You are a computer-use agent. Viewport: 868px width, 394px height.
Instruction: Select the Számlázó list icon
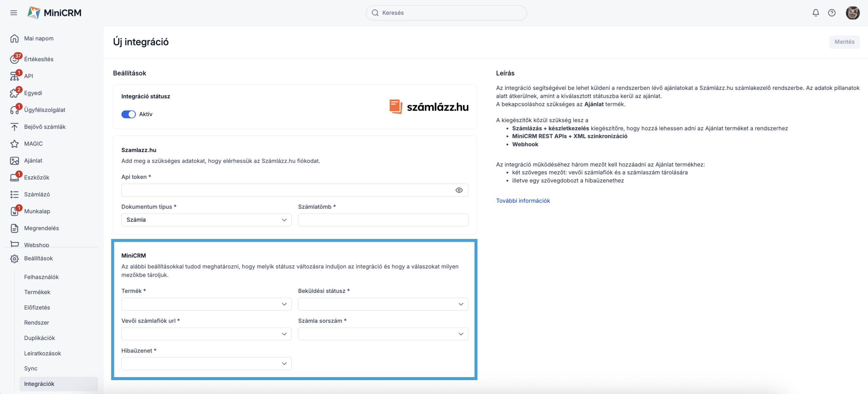[x=14, y=194]
